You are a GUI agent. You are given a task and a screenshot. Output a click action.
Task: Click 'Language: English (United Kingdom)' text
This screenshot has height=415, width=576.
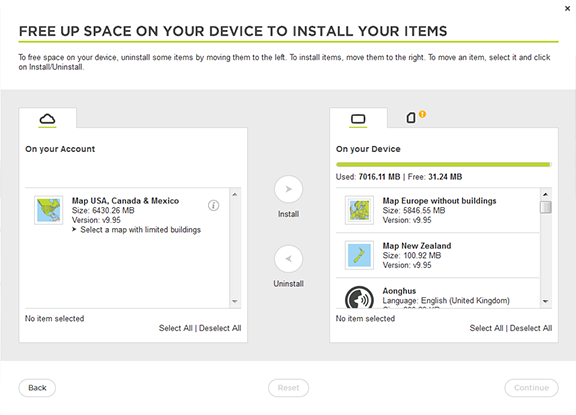[x=446, y=301]
